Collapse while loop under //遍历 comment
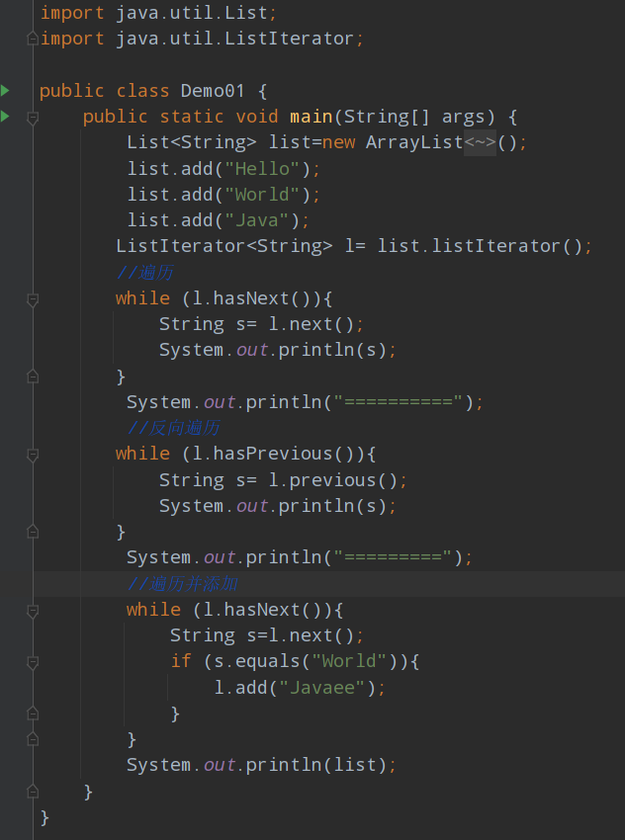The height and width of the screenshot is (840, 625). [x=33, y=298]
